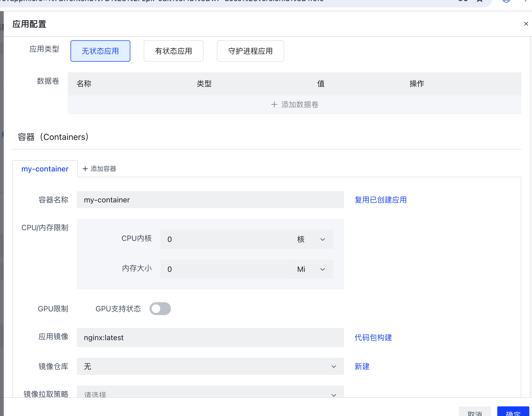Click 添加容器 to add a container

pyautogui.click(x=99, y=169)
